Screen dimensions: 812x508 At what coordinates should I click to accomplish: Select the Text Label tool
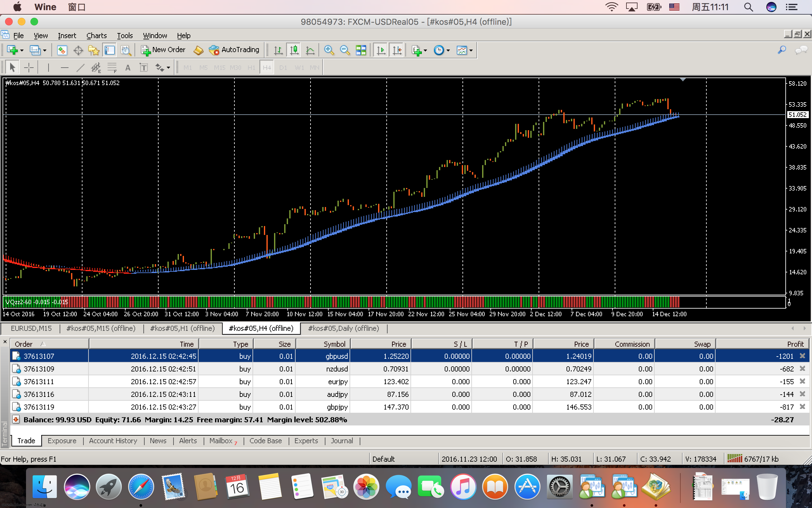pyautogui.click(x=144, y=68)
